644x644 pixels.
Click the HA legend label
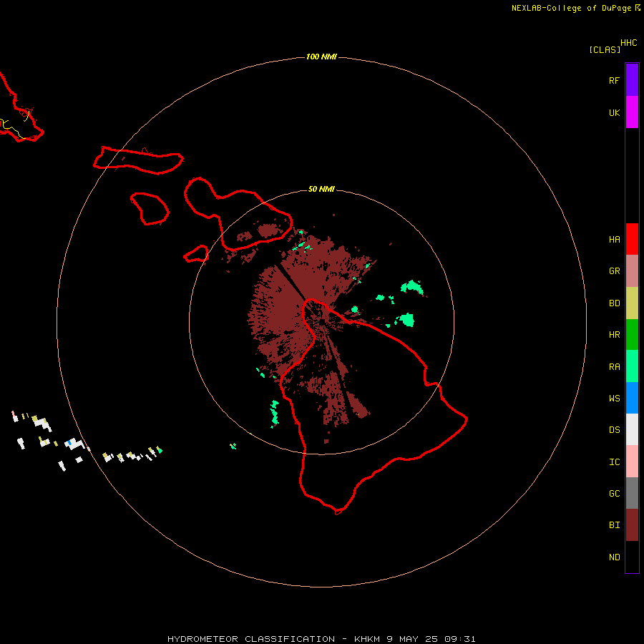614,240
